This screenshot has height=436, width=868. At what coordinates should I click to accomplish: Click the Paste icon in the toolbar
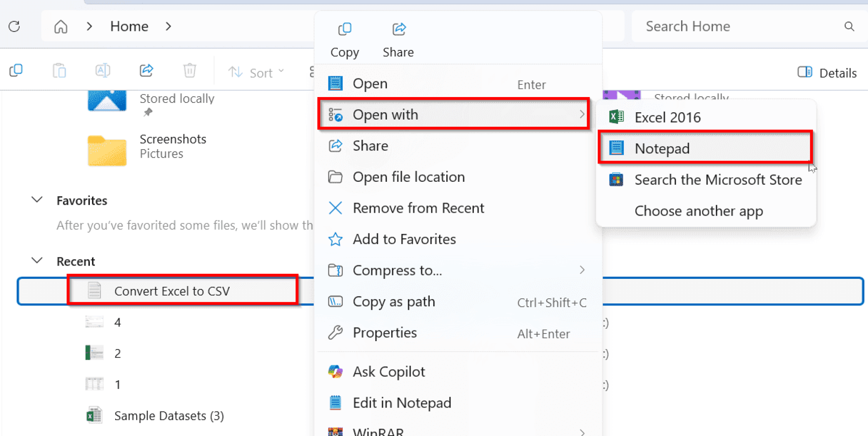[x=59, y=70]
